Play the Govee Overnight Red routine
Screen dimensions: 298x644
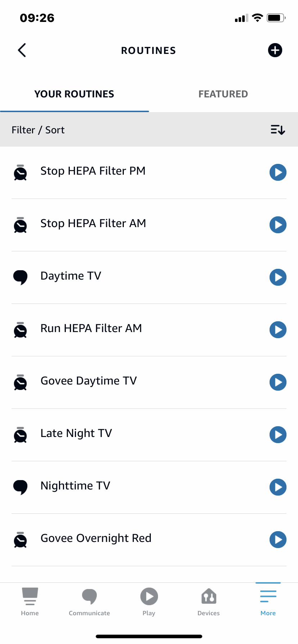tap(278, 540)
